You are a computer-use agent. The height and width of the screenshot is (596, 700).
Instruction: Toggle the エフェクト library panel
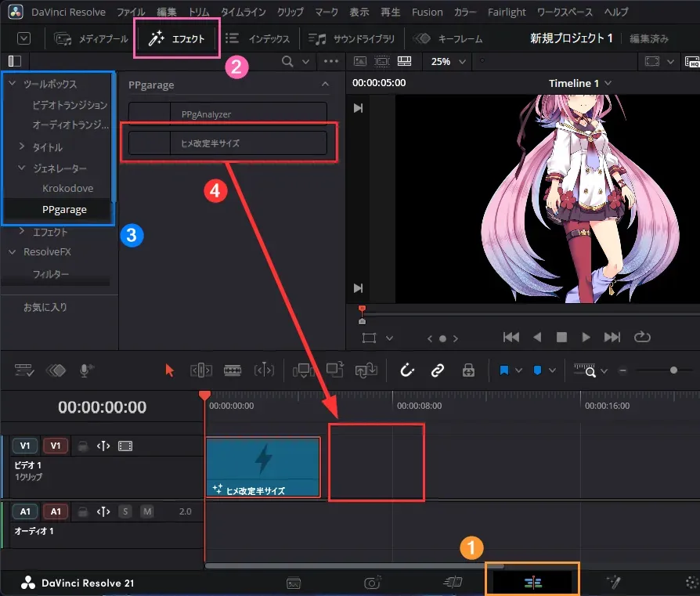tap(177, 39)
